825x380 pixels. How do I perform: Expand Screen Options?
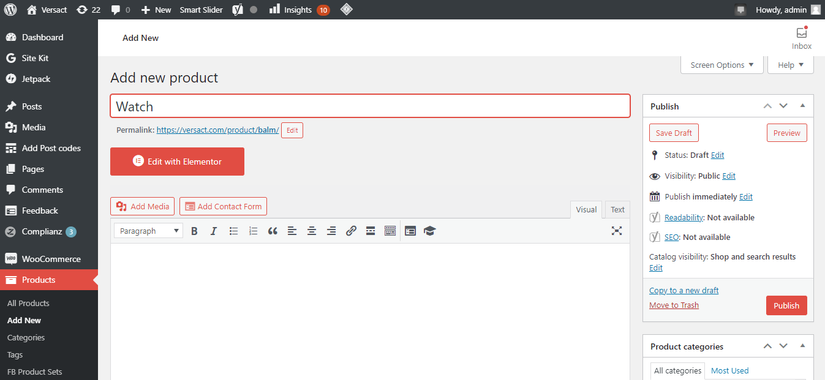pyautogui.click(x=721, y=65)
